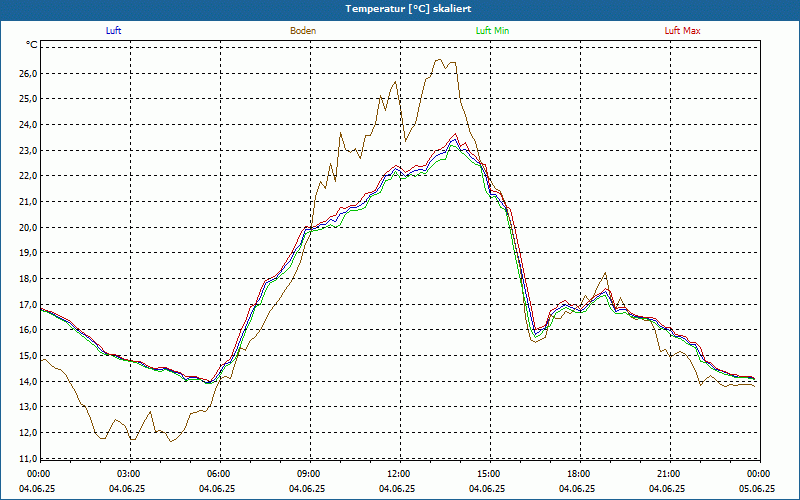Click the 15,0 y-axis tick label
This screenshot has height=500, width=800.
[26, 356]
